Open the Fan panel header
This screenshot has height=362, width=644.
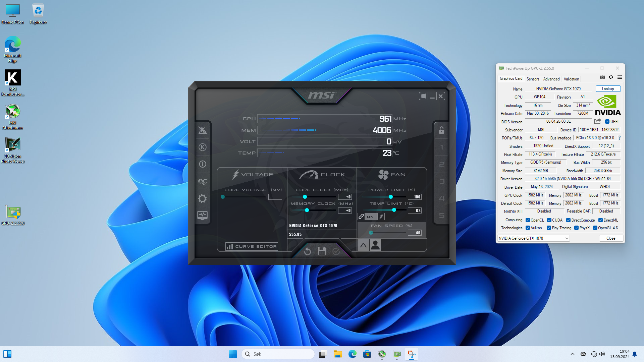392,175
